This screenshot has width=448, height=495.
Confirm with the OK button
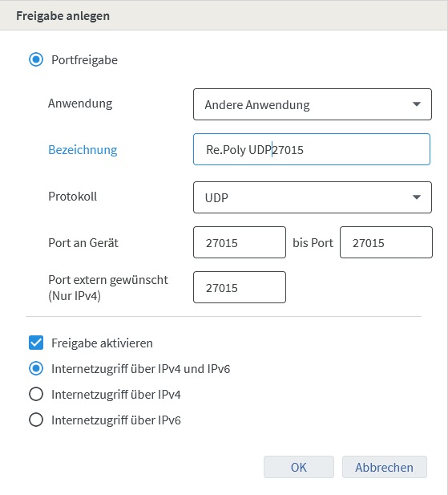[x=299, y=467]
